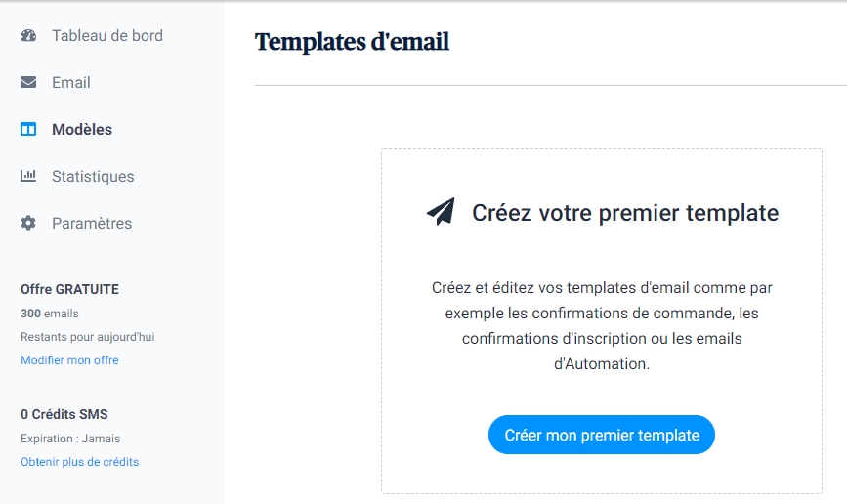The height and width of the screenshot is (504, 847).
Task: Click the Templates d'email page title
Action: pos(352,42)
